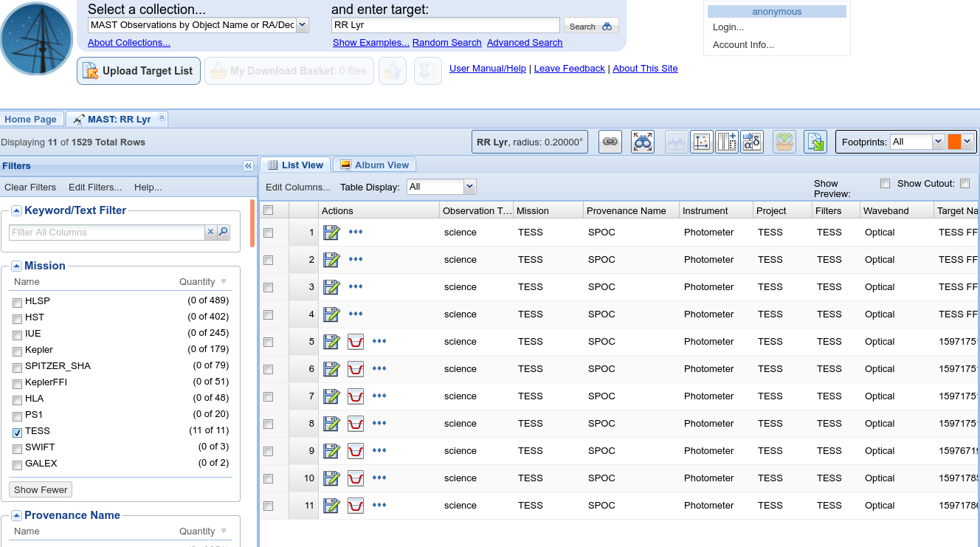Viewport: 980px width, 547px height.
Task: Click the orange footprint color swatch
Action: (954, 142)
